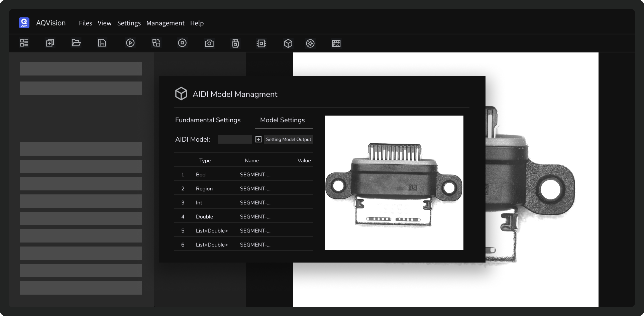
Task: Click the connector preview image in dialog
Action: point(394,183)
